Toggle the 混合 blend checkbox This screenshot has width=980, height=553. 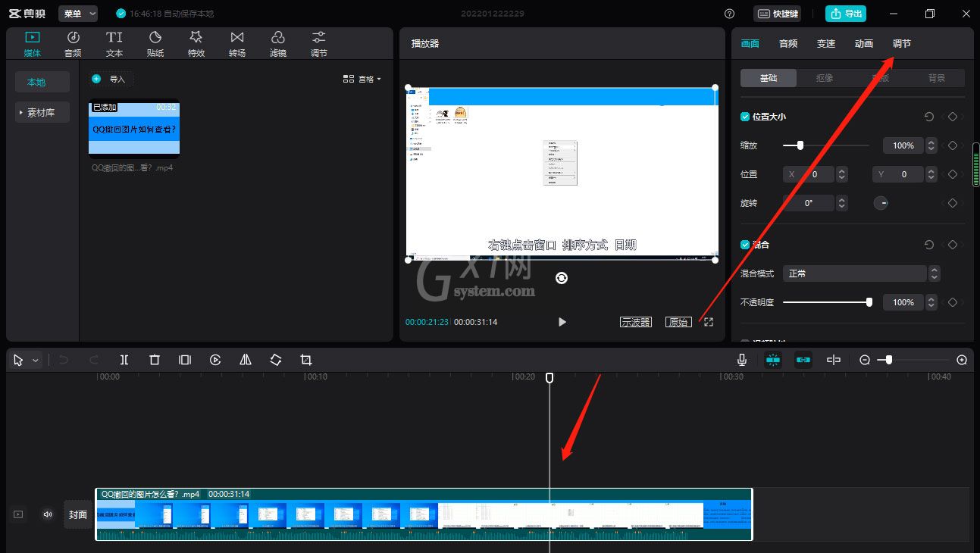[x=745, y=245]
